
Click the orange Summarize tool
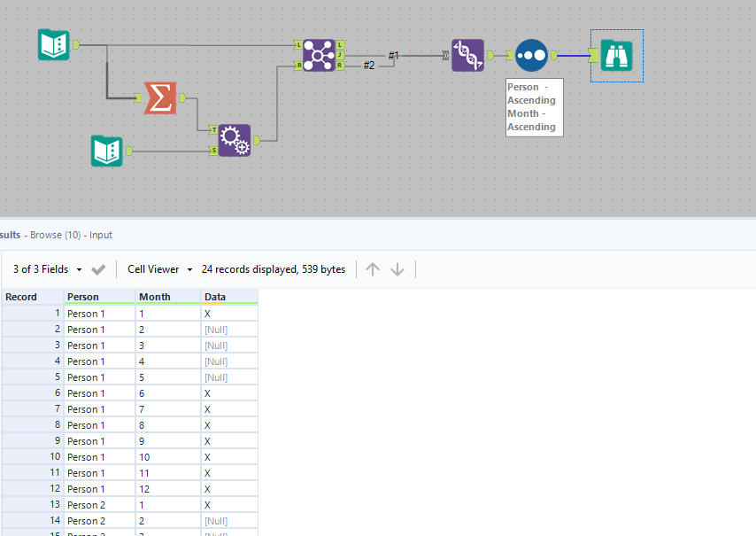159,98
